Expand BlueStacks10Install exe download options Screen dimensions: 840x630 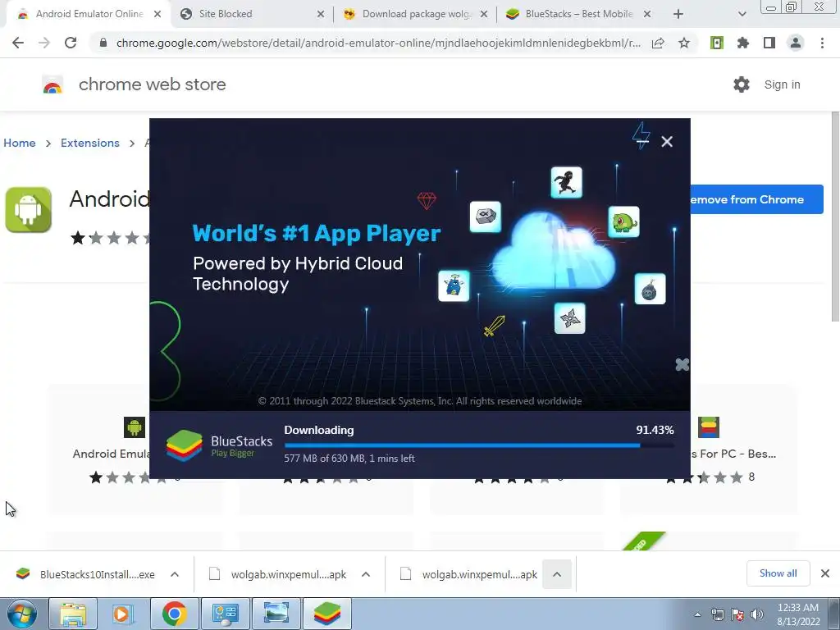click(x=175, y=574)
